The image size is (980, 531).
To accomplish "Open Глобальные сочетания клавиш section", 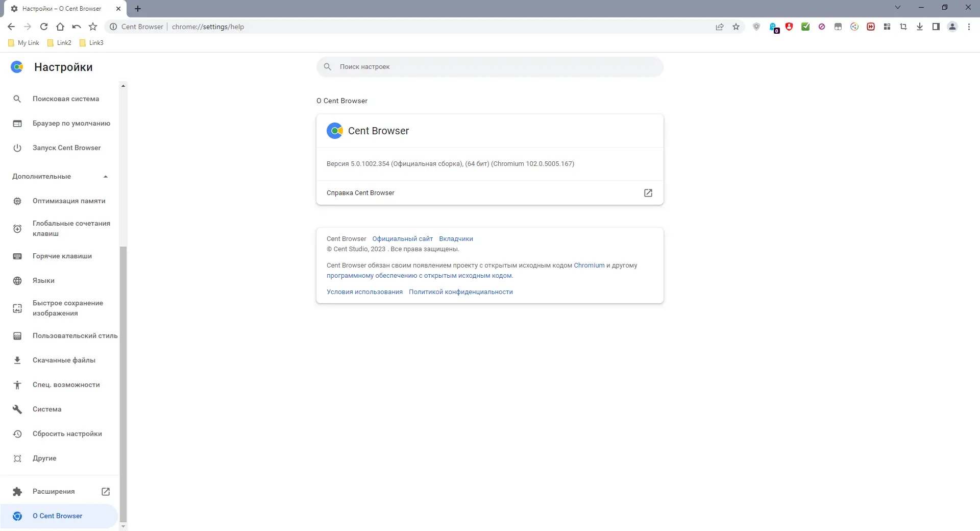I will click(59, 229).
